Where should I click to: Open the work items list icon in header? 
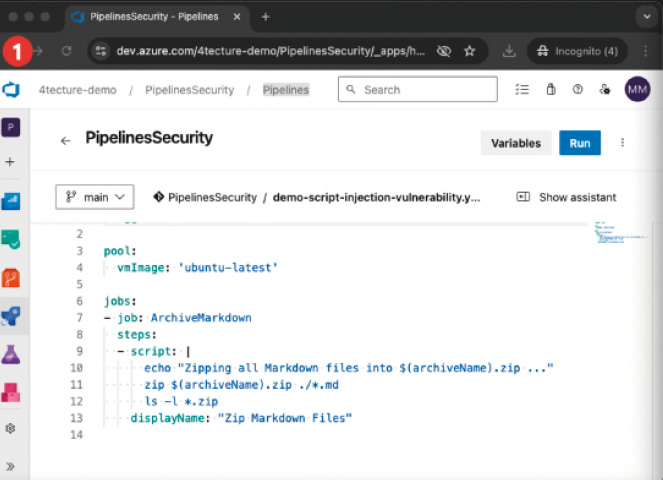point(522,90)
